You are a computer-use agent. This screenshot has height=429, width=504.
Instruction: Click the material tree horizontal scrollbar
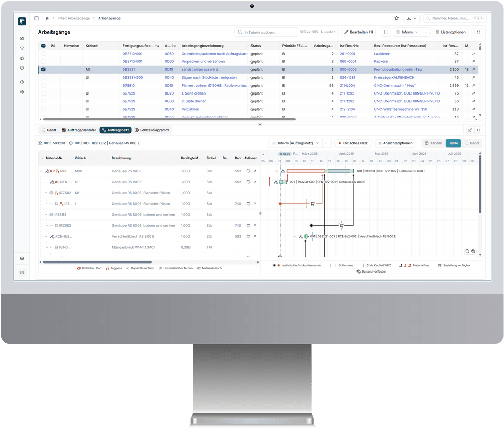(x=97, y=262)
